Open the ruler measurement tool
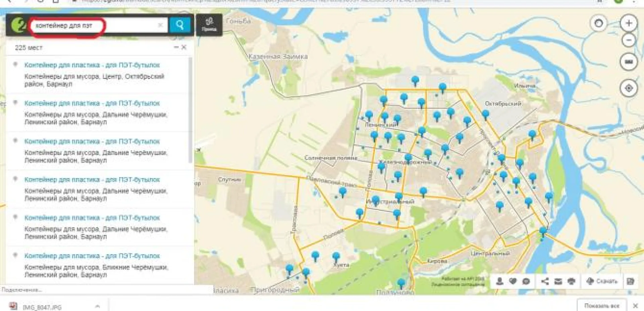644x311 pixels. pos(629,62)
